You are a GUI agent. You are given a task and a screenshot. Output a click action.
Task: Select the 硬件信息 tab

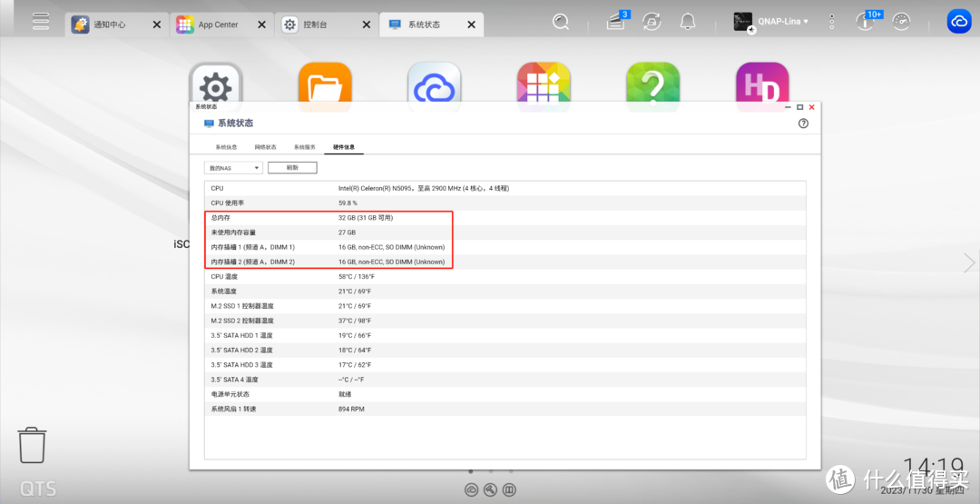(344, 147)
